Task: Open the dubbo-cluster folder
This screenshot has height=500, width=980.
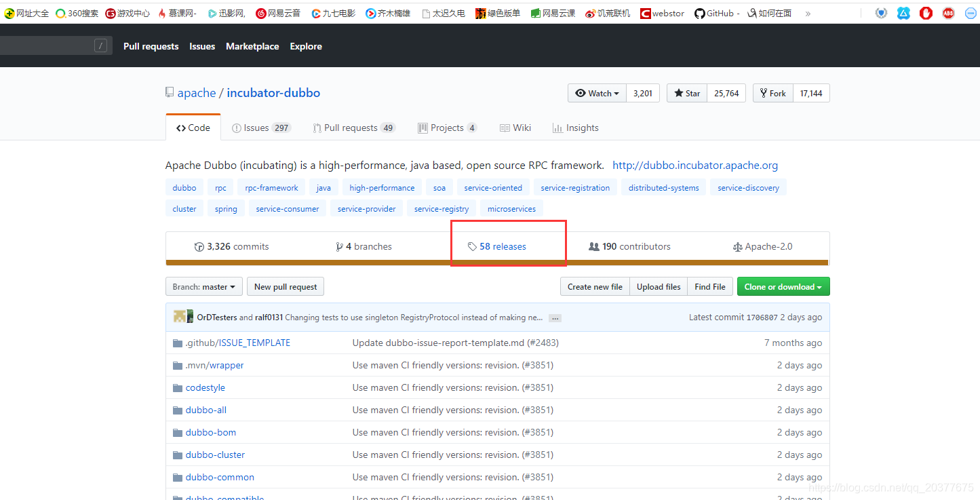Action: [215, 455]
